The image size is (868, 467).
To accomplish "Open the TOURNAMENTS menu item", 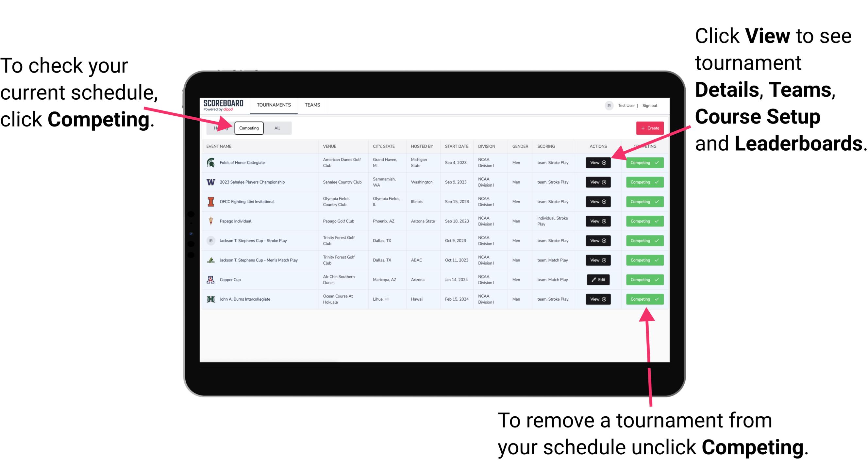I will coord(274,105).
